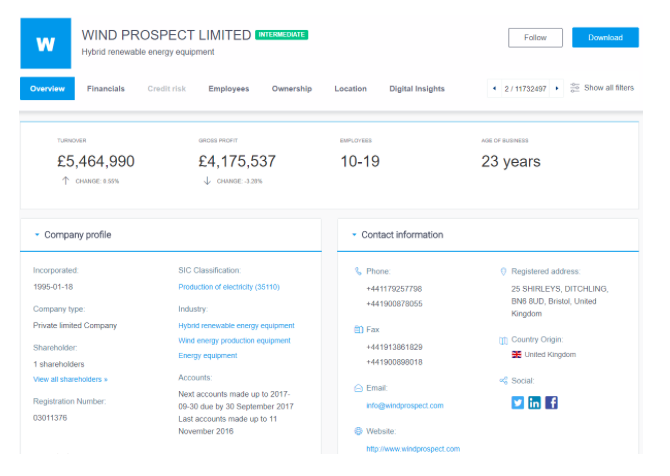Viewport: 670px width, 476px height.
Task: Click the 25 SHIRLEYS, DITCHLING address
Action: (560, 301)
